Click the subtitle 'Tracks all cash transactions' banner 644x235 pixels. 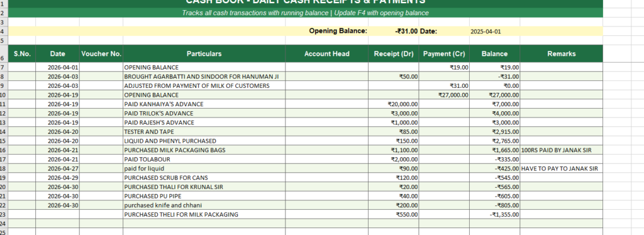click(x=305, y=13)
